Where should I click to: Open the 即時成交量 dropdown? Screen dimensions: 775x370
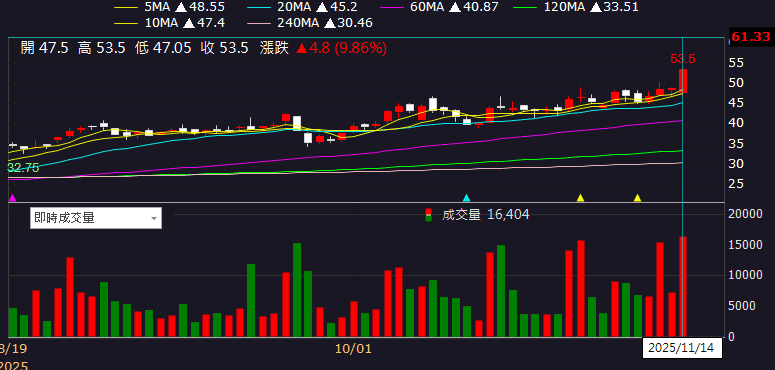95,218
